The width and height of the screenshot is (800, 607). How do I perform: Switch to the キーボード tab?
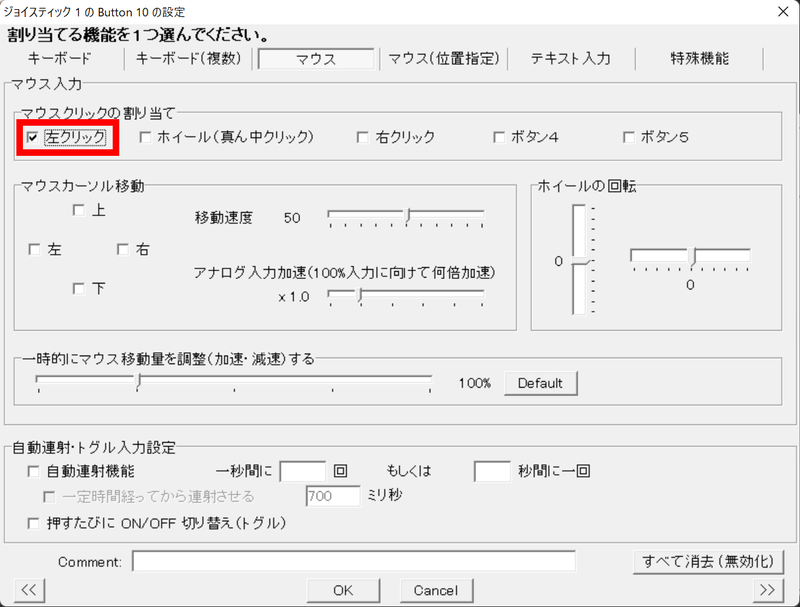click(x=60, y=58)
